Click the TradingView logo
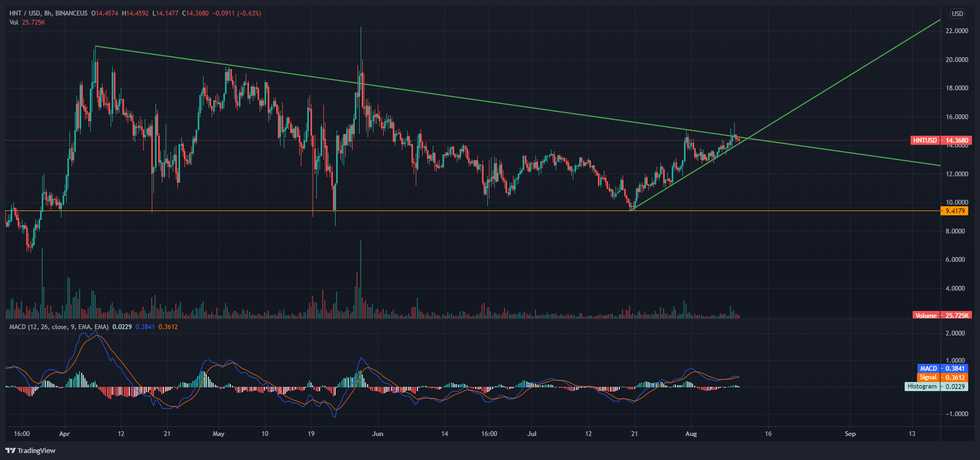Viewport: 980px width, 460px height. pyautogui.click(x=30, y=450)
